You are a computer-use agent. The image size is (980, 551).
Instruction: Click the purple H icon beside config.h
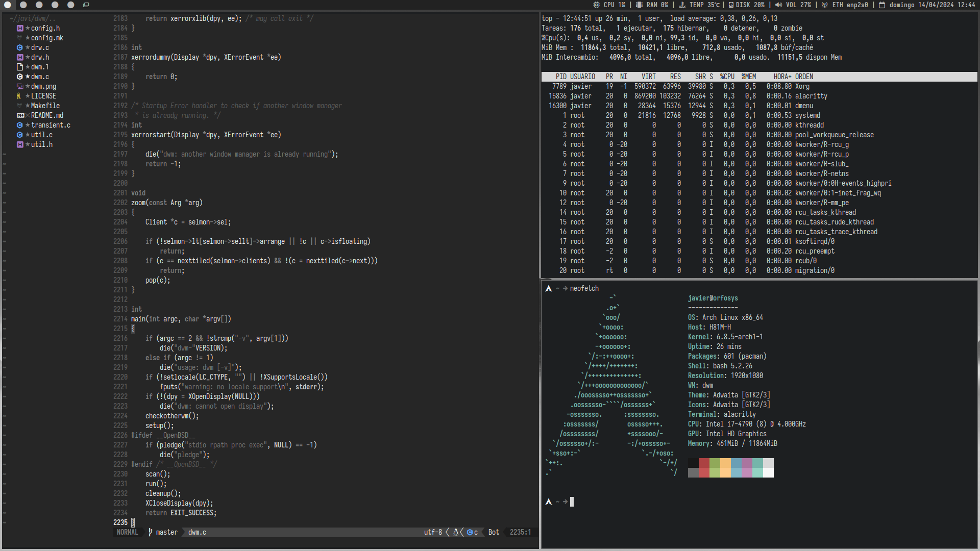(20, 28)
